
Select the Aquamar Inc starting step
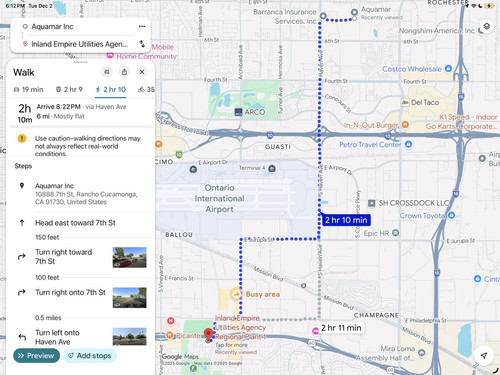[80, 194]
